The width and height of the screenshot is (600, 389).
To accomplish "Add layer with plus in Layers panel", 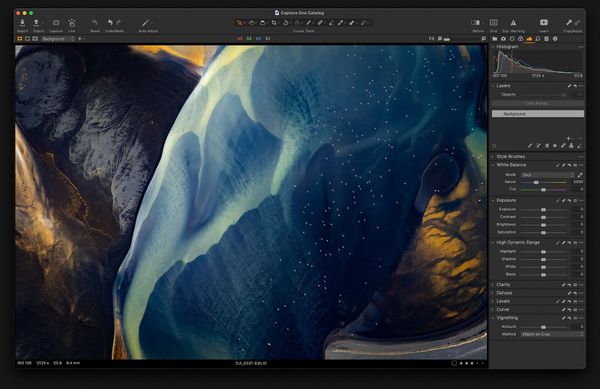I will 569,138.
